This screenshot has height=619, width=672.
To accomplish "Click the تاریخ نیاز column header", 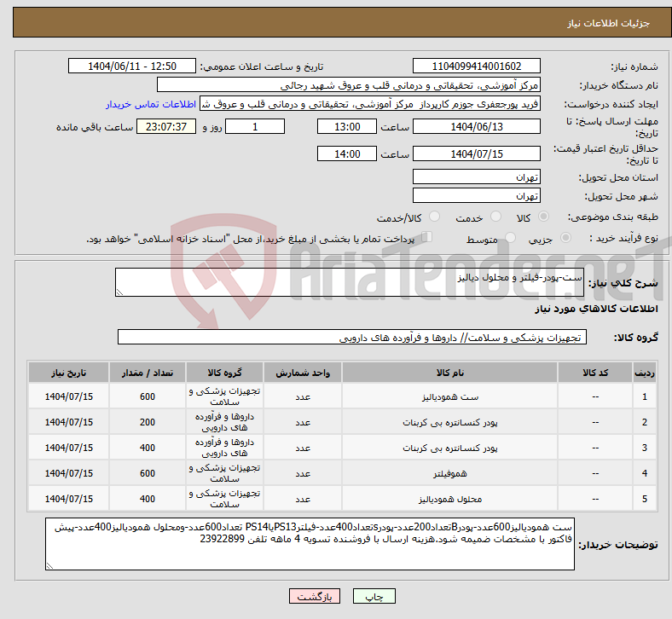I will tap(68, 373).
